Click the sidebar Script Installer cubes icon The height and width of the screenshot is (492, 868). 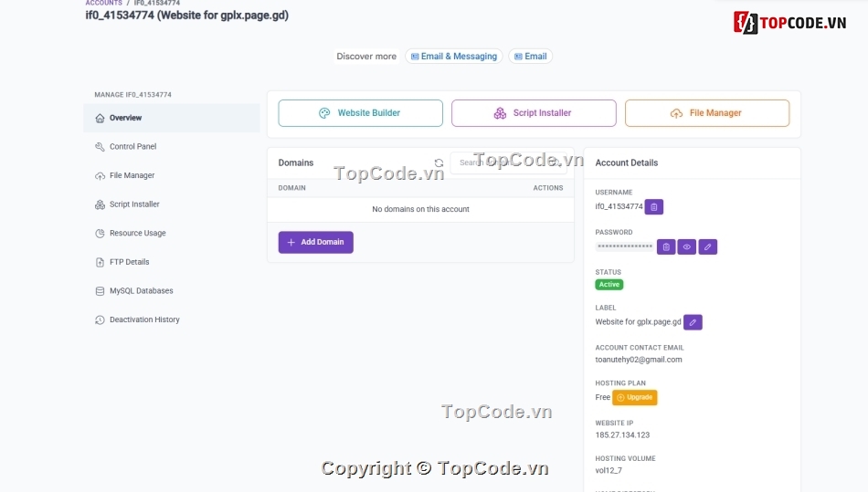pos(100,204)
